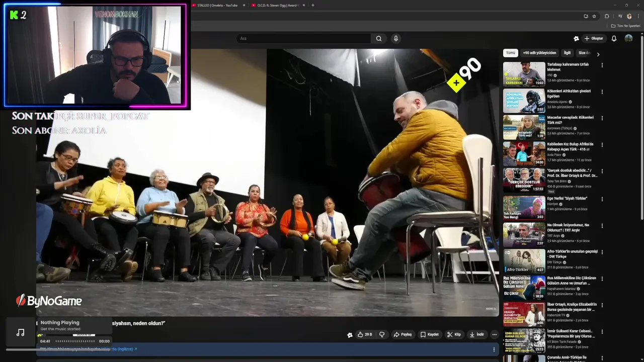Open İzmir Suikastı Karar Celsesi video title

click(x=571, y=334)
